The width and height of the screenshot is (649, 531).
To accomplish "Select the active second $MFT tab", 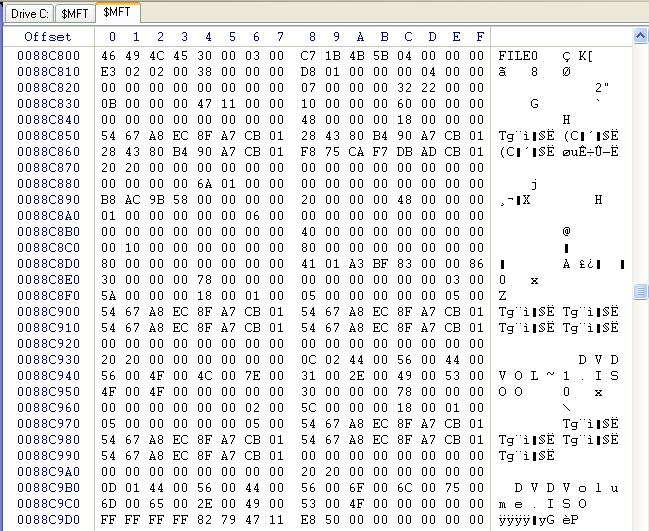I will click(x=118, y=12).
